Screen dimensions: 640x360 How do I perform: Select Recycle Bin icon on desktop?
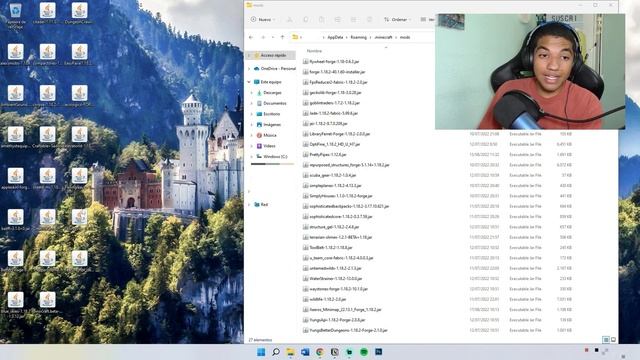[16, 15]
